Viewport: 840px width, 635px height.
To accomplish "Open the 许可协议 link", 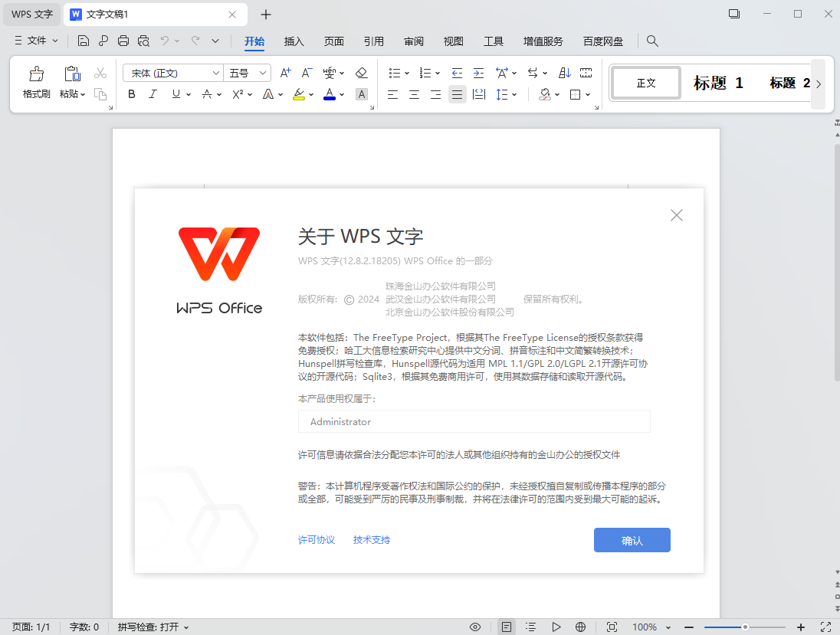I will tap(316, 540).
